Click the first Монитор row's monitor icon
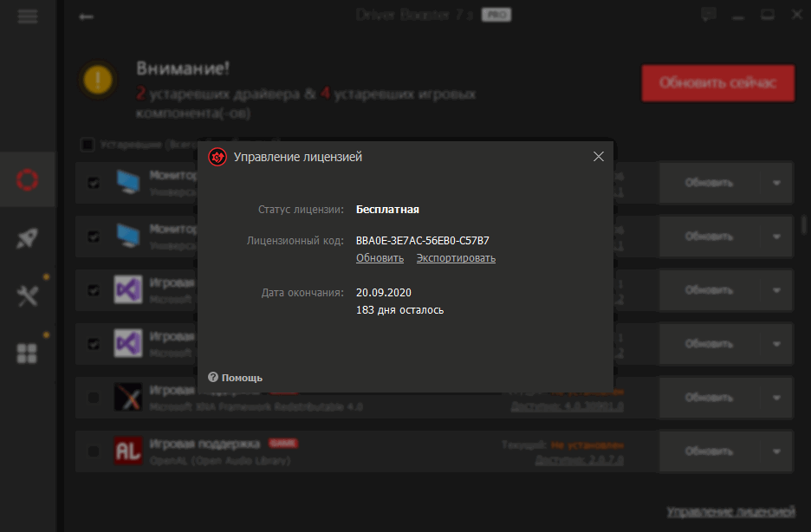 click(127, 182)
